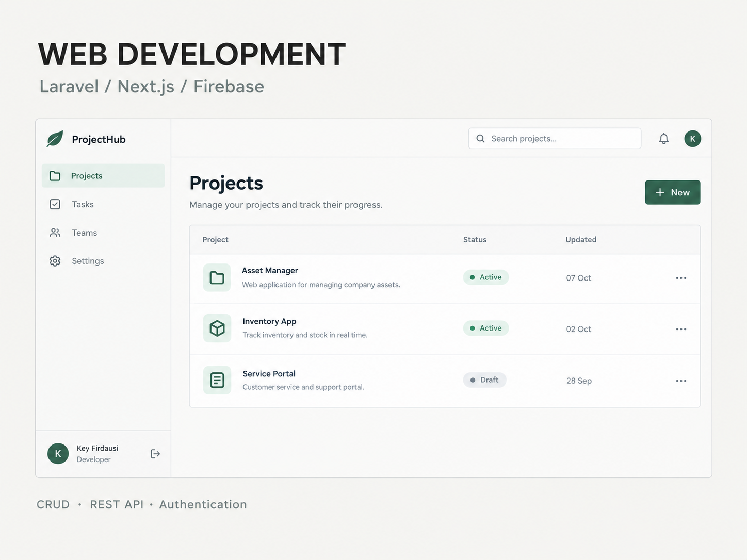Click the Service Portal document icon
Screen dimensions: 747x560
click(217, 380)
